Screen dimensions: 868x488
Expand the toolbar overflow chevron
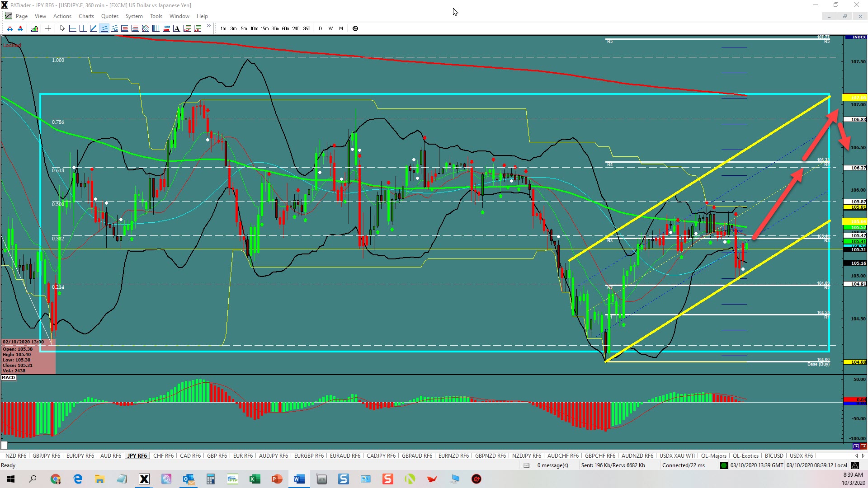click(208, 26)
